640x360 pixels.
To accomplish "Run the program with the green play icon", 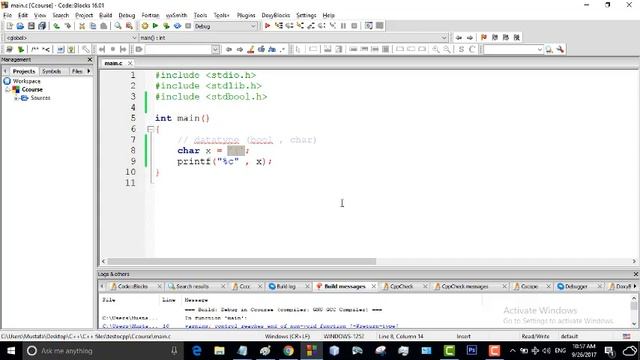I will (x=155, y=26).
